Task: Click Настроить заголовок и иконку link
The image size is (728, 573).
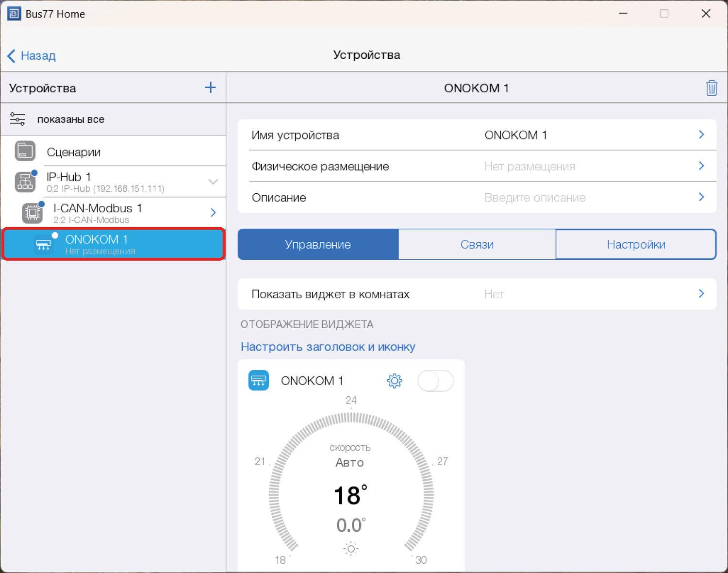Action: pyautogui.click(x=328, y=347)
